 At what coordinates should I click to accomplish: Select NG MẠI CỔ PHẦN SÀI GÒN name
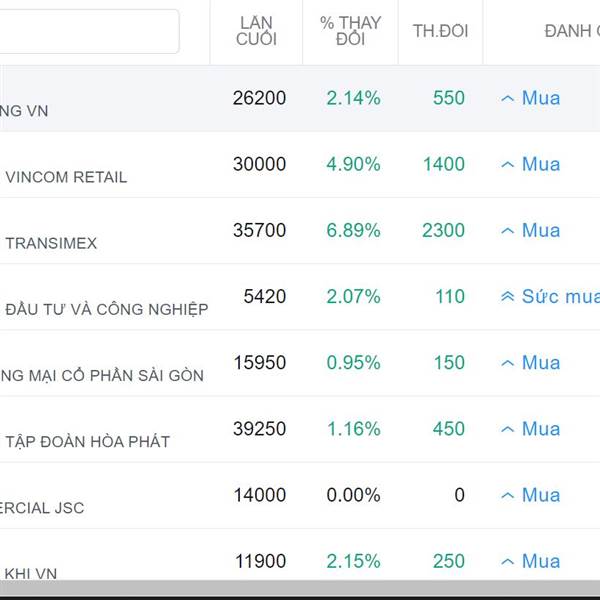click(x=102, y=375)
